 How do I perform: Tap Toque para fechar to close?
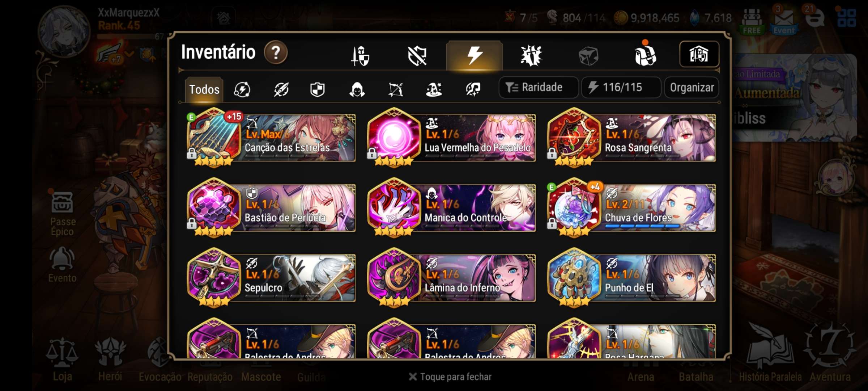(450, 377)
